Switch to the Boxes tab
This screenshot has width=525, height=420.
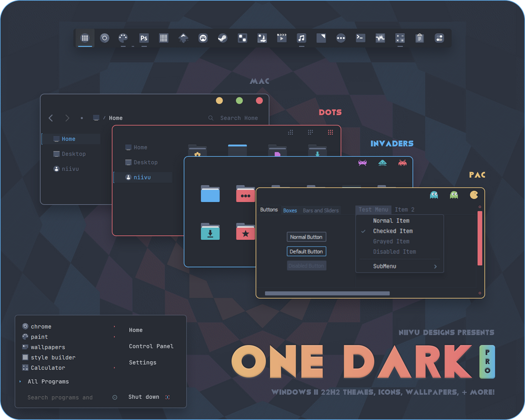pos(290,211)
